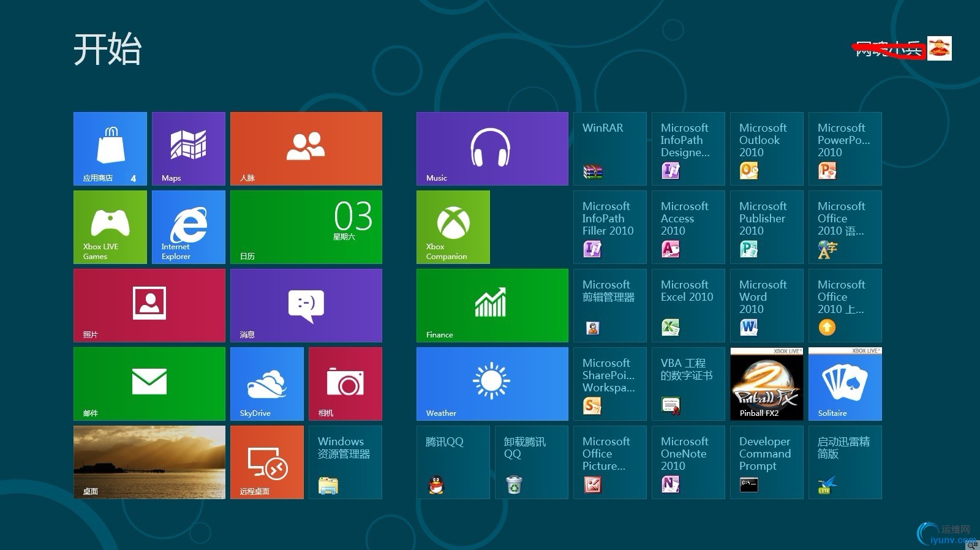Image resolution: width=980 pixels, height=550 pixels.
Task: Launch Remote Desktop tile (远程桌面)
Action: [267, 462]
